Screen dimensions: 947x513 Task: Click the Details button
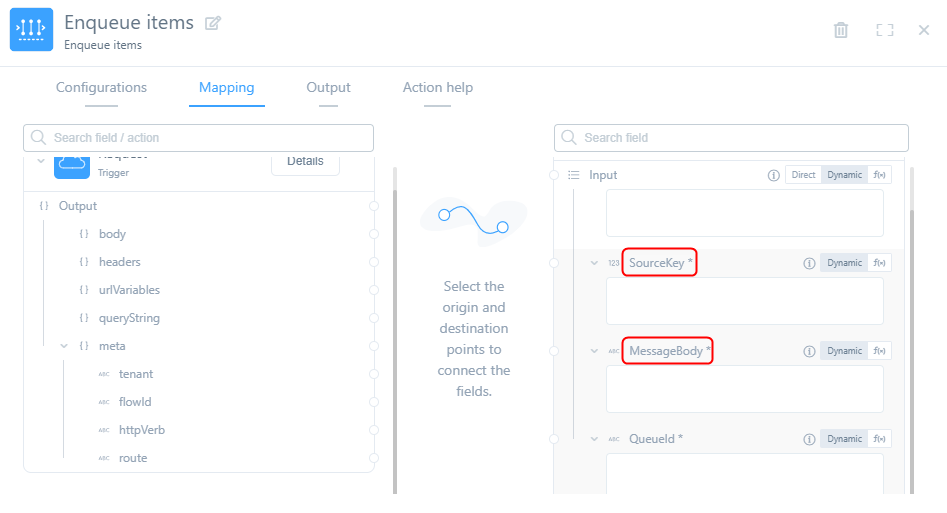point(305,161)
